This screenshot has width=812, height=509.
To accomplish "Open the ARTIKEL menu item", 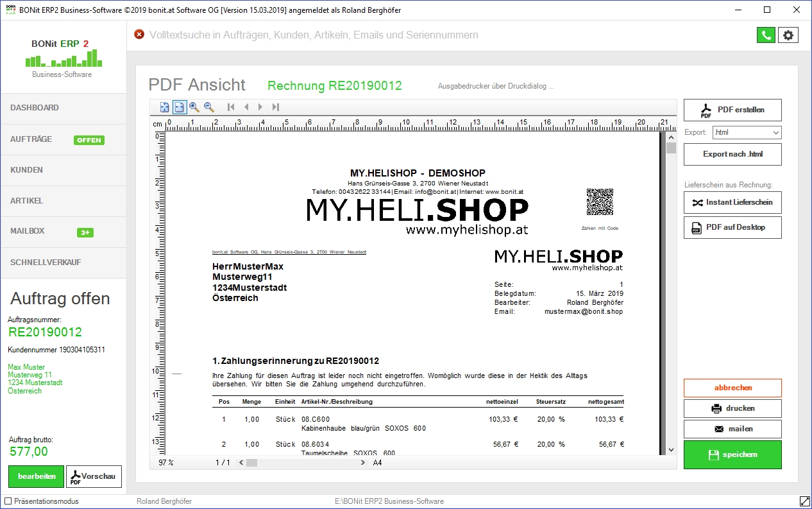I will click(x=63, y=201).
